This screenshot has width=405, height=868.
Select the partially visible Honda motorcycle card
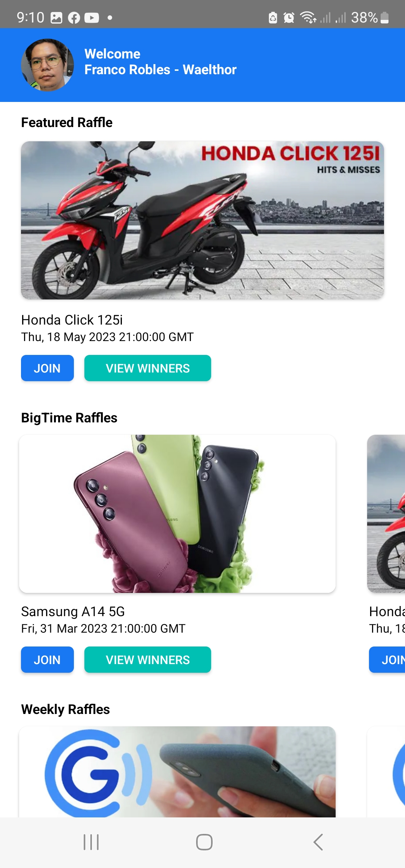[386, 514]
